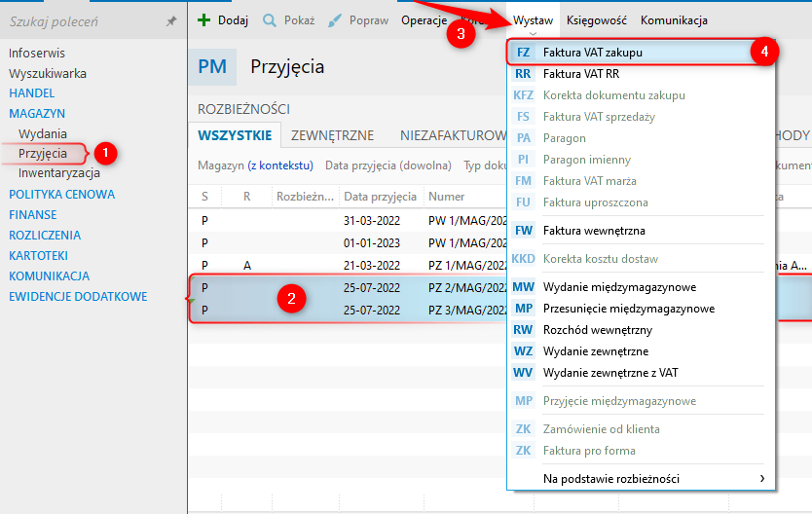Viewport: 812px width, 514px height.
Task: Click the KFZ icon in the menu
Action: coord(523,95)
